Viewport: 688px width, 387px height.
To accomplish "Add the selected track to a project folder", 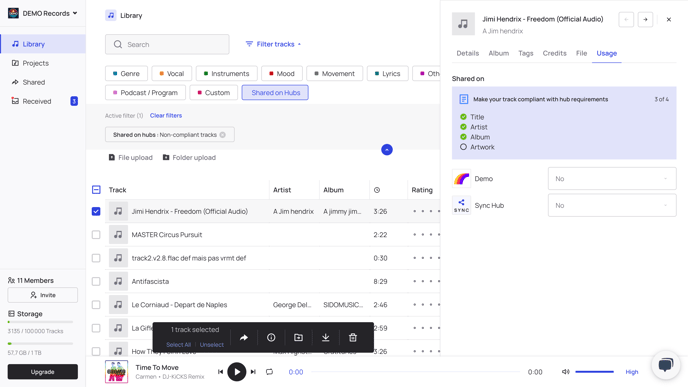I will point(298,337).
